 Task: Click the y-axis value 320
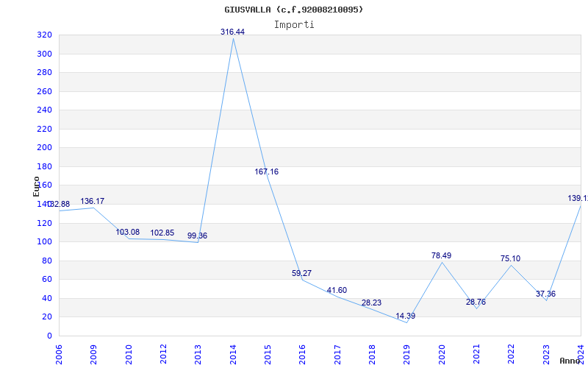[x=44, y=35]
